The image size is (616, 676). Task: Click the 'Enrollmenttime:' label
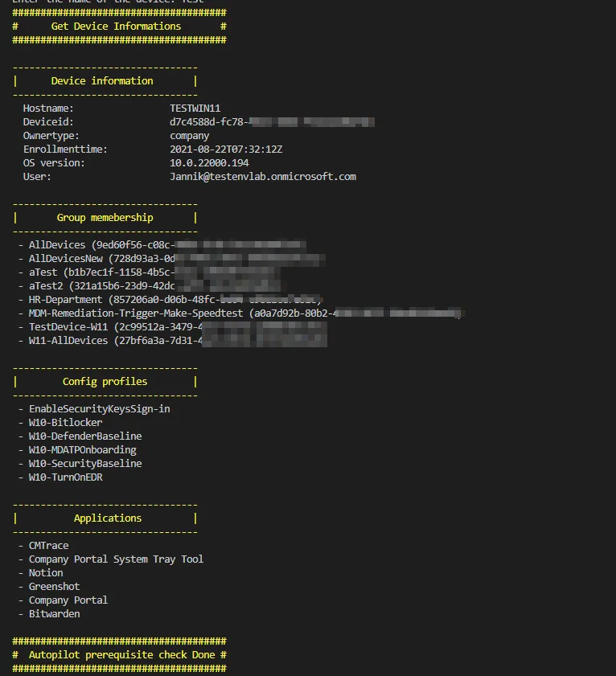click(x=65, y=150)
